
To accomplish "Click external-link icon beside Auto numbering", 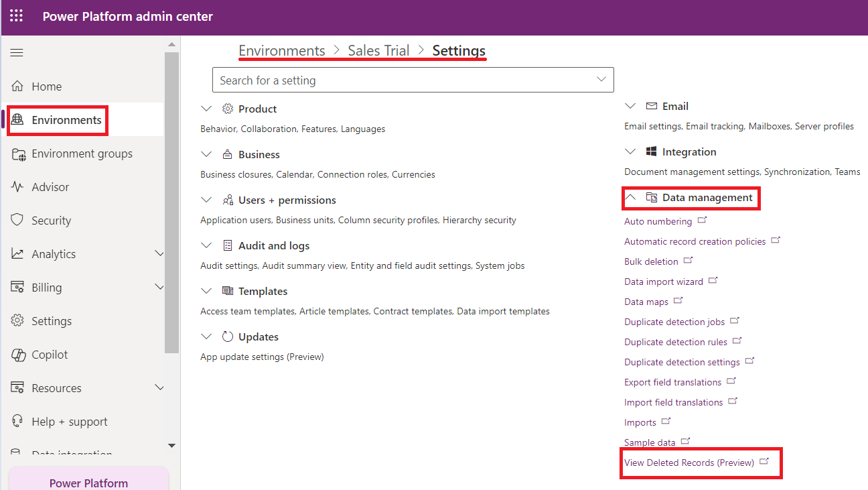I will pyautogui.click(x=703, y=220).
